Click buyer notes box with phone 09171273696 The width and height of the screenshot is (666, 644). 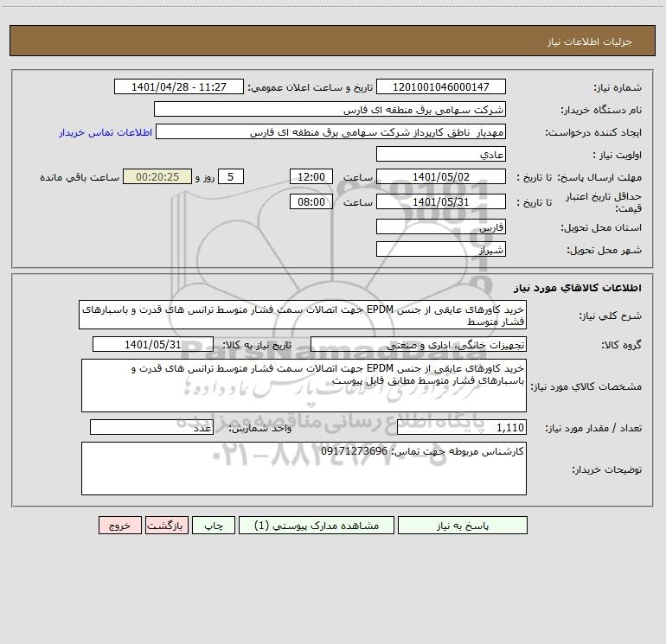pos(304,469)
